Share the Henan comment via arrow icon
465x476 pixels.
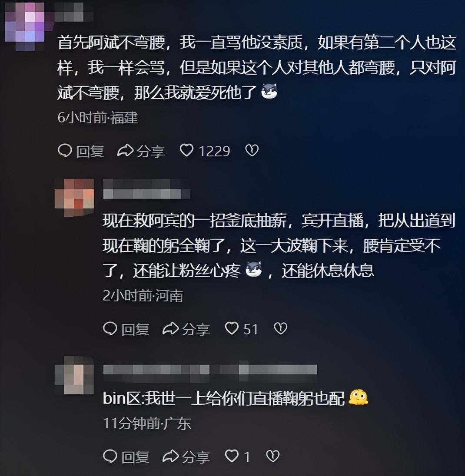point(171,328)
